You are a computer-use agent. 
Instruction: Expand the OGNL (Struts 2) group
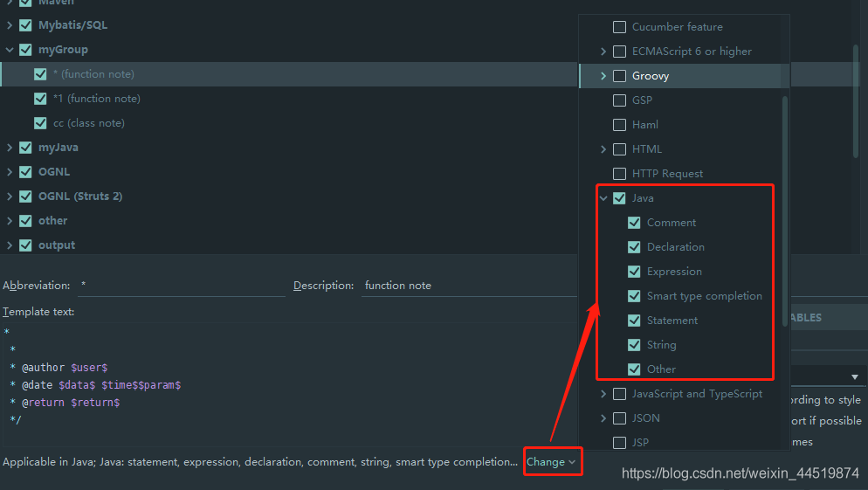10,196
